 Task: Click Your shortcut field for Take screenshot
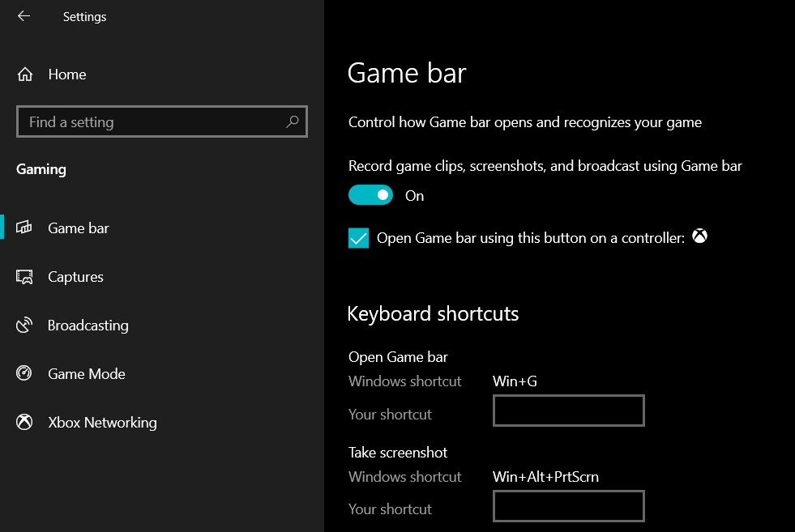tap(568, 505)
